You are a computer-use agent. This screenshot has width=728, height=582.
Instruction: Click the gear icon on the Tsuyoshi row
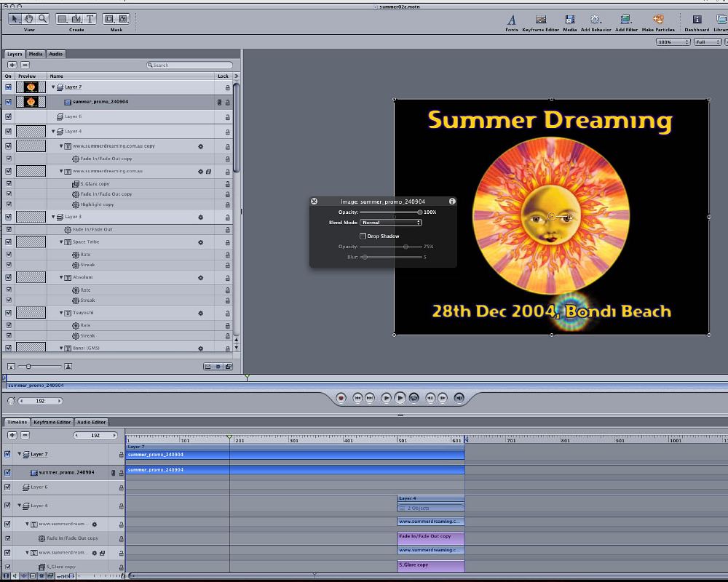(201, 314)
